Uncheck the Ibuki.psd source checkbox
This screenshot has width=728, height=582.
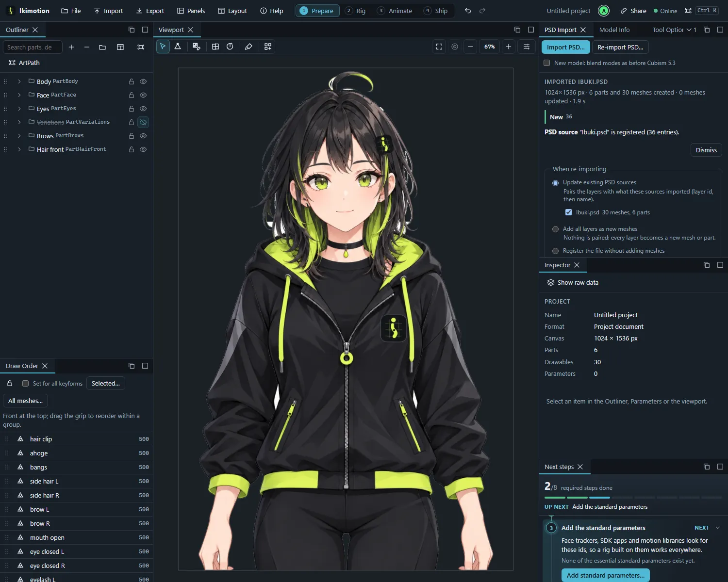coord(568,212)
